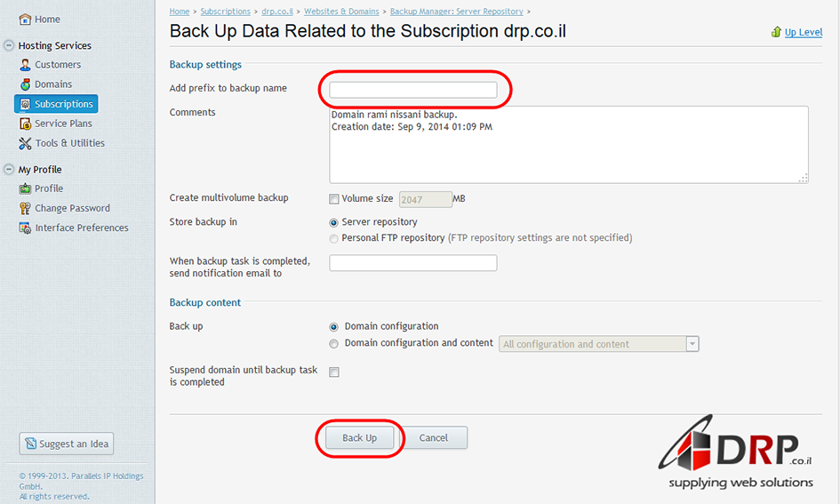The width and height of the screenshot is (840, 504).
Task: Click the Change Password keys icon
Action: pyautogui.click(x=26, y=208)
